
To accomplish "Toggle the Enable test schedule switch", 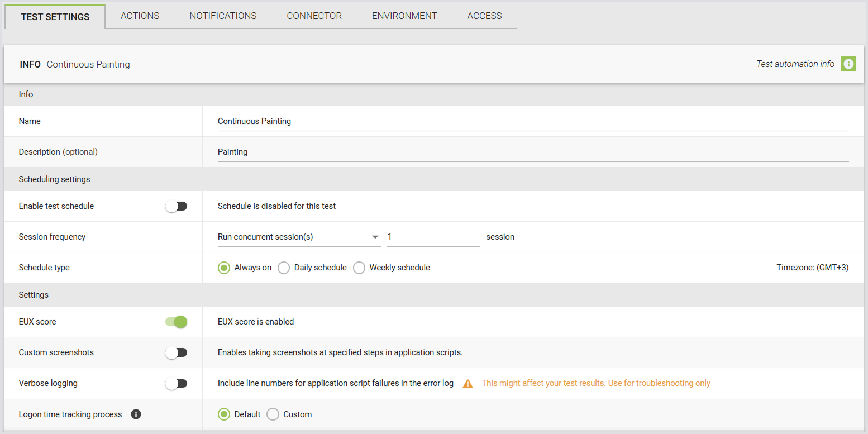I will (176, 206).
